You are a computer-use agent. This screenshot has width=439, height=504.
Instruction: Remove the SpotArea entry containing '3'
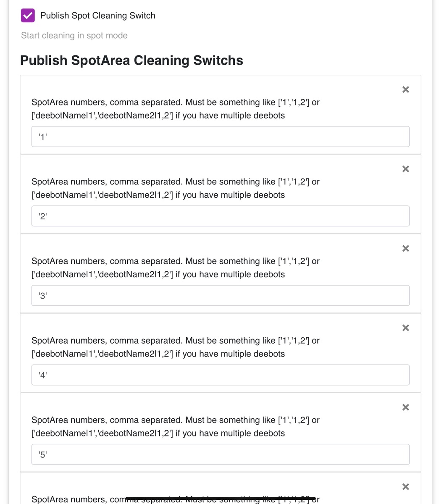coord(405,248)
